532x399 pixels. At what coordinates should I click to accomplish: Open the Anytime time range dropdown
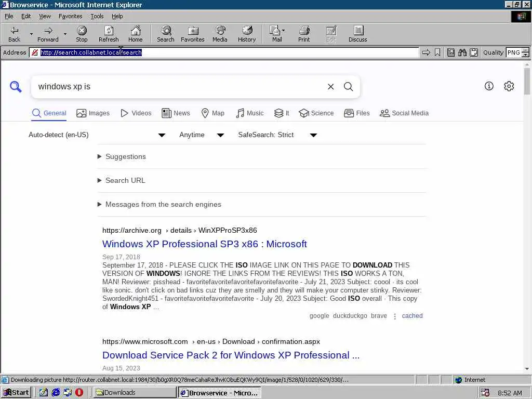click(202, 135)
